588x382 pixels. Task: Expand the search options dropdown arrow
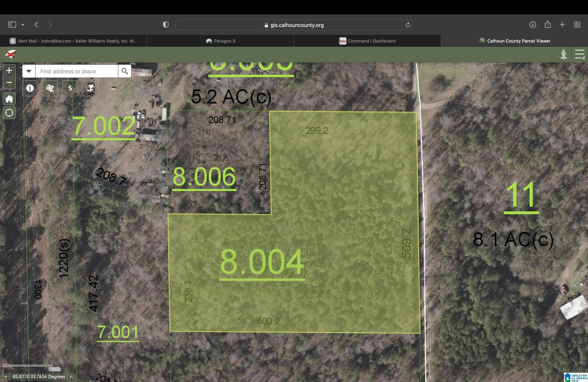click(28, 71)
